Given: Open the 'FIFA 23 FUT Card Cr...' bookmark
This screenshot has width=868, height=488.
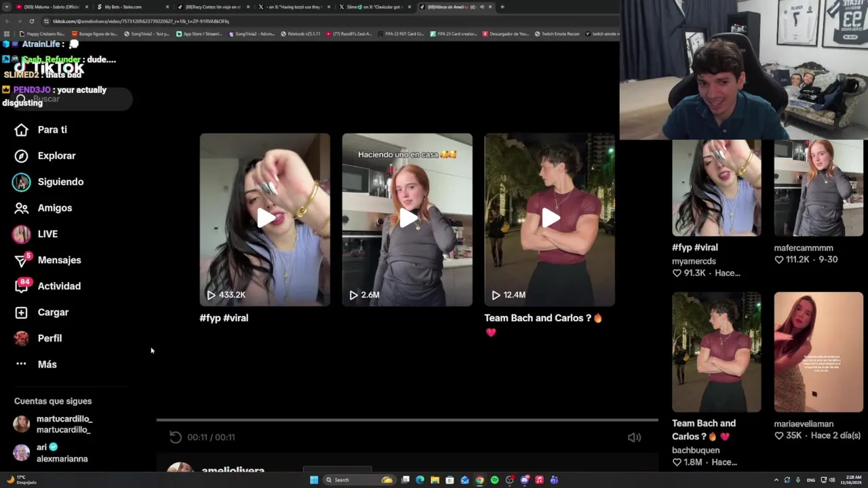Looking at the screenshot, I should click(401, 34).
